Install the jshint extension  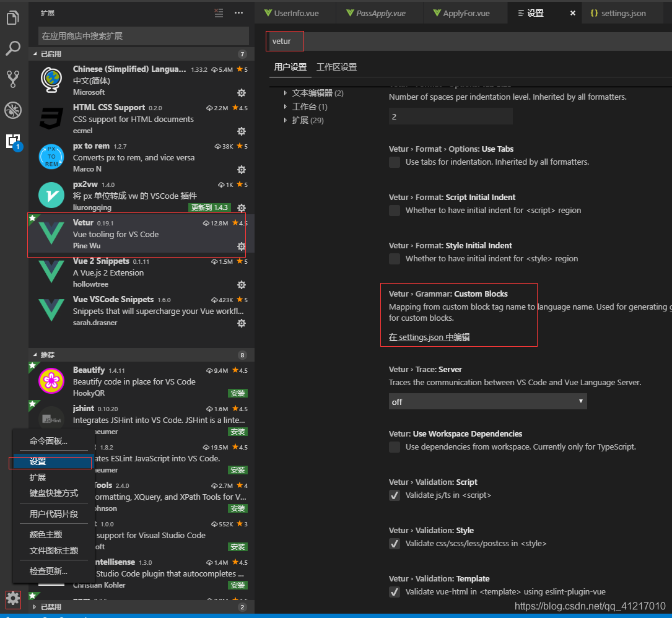click(238, 432)
